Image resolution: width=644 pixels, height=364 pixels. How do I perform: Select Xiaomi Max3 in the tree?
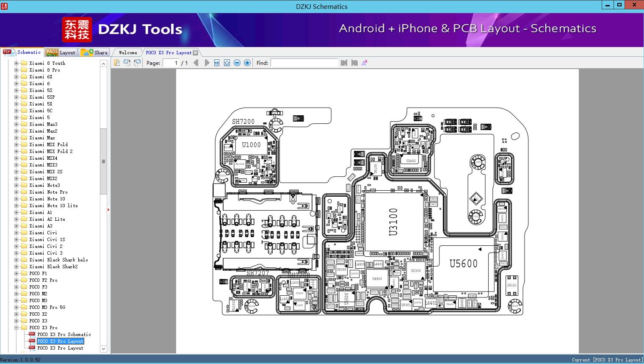43,124
